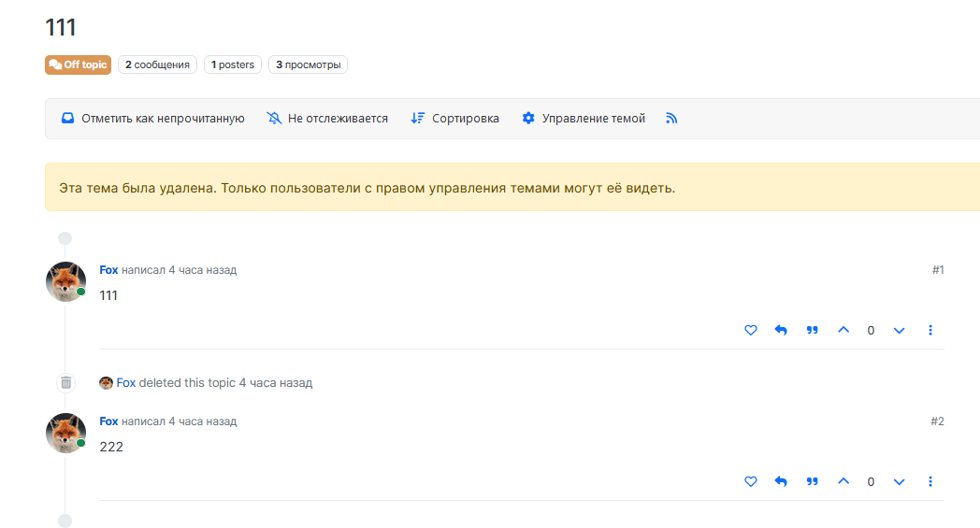980x528 pixels.
Task: Toggle Не отслеживается watch state
Action: pyautogui.click(x=327, y=118)
